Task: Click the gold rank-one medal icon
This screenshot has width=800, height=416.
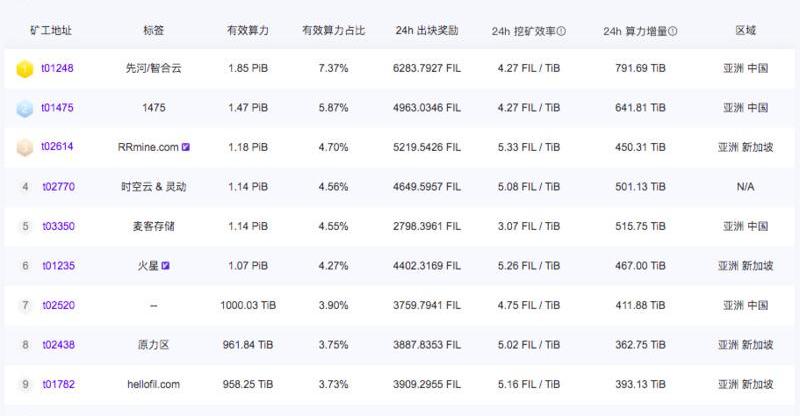Action: 24,68
